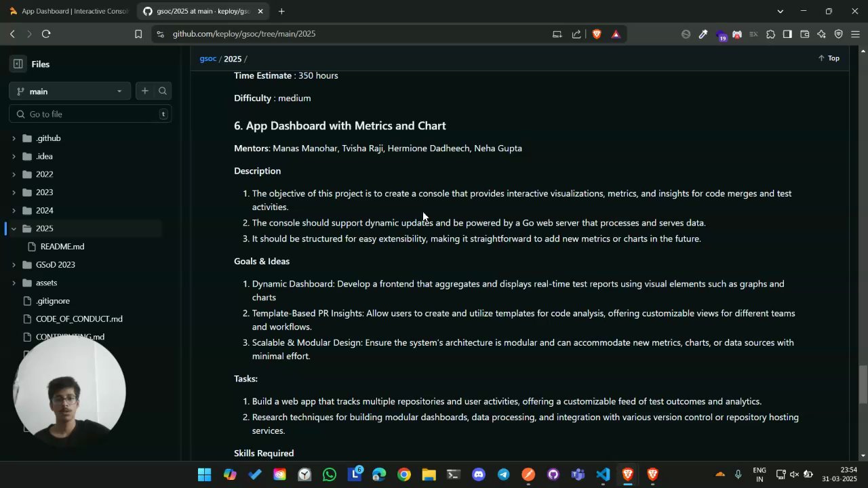Click the webcam video overlay
Viewport: 868px width, 488px height.
click(x=69, y=391)
